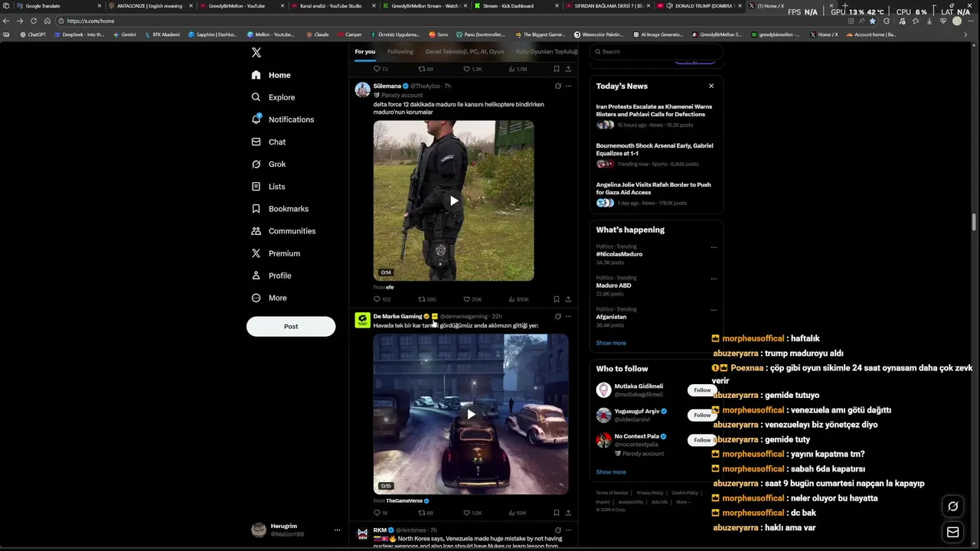Image resolution: width=980 pixels, height=551 pixels.
Task: Reply to the Sülemana post
Action: pyautogui.click(x=381, y=299)
